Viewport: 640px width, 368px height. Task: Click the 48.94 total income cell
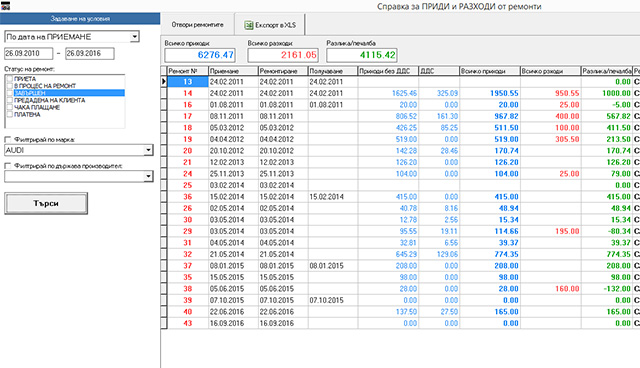(490, 208)
